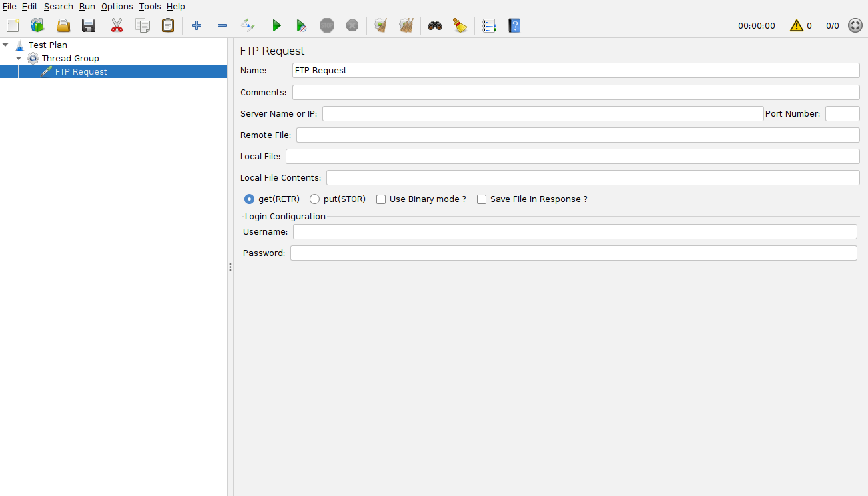Start the test with green play icon

pos(276,25)
